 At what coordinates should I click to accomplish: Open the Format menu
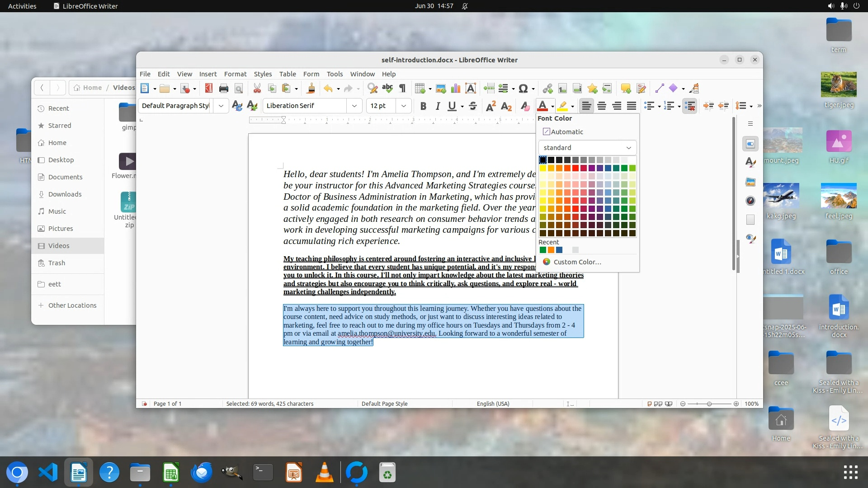[x=235, y=74]
